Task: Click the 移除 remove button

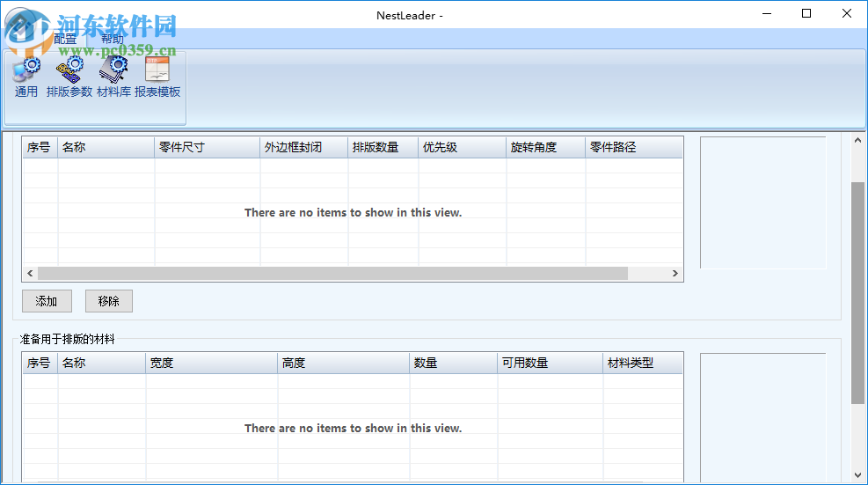Action: click(108, 301)
